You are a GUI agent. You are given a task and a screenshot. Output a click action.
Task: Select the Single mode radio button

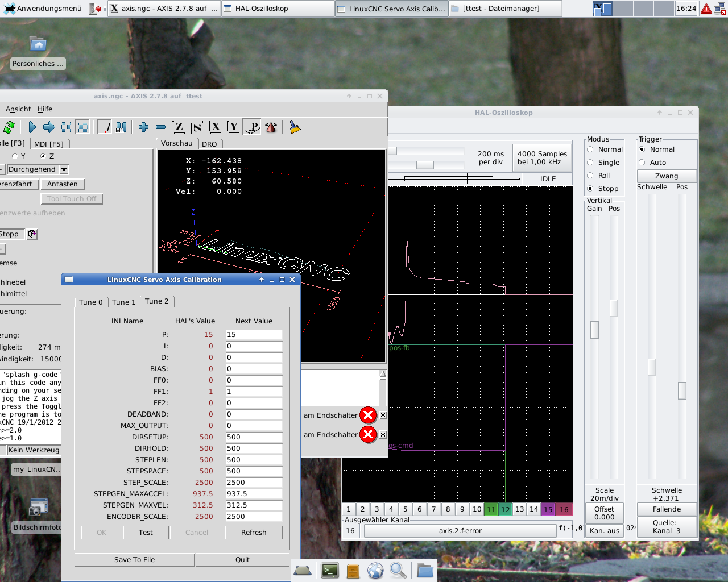590,163
